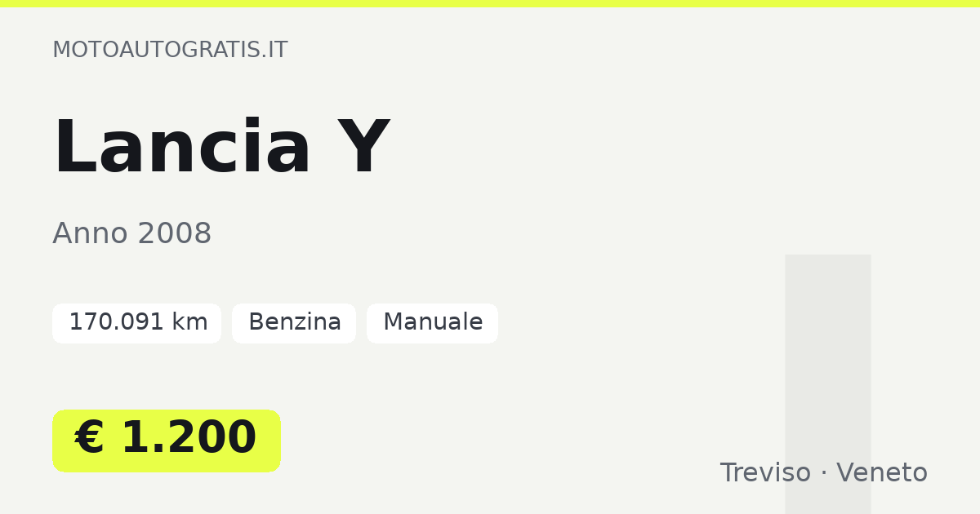The height and width of the screenshot is (514, 980).
Task: Select the word Lancia in the heading
Action: (x=182, y=148)
